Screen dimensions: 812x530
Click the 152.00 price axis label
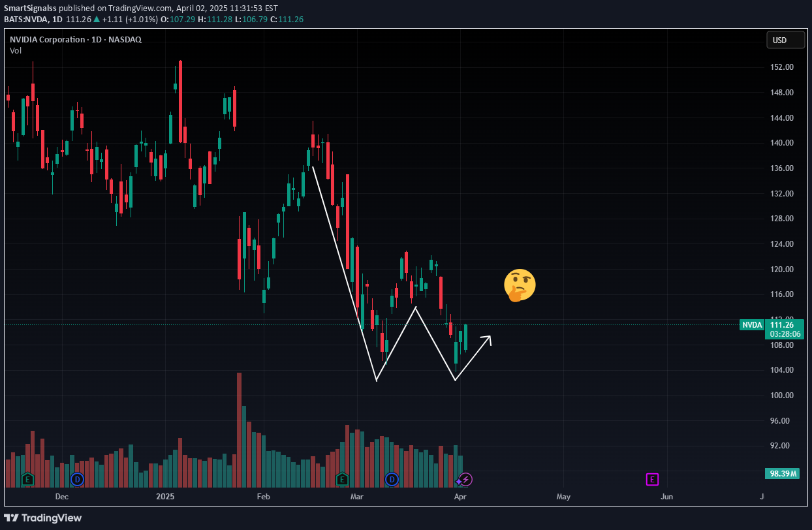click(x=781, y=67)
